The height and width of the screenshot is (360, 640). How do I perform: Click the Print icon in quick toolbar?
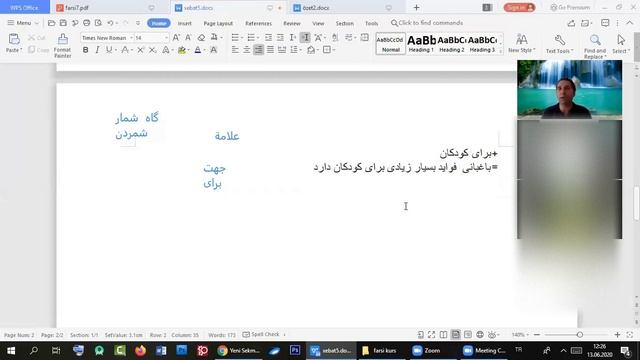[87, 23]
